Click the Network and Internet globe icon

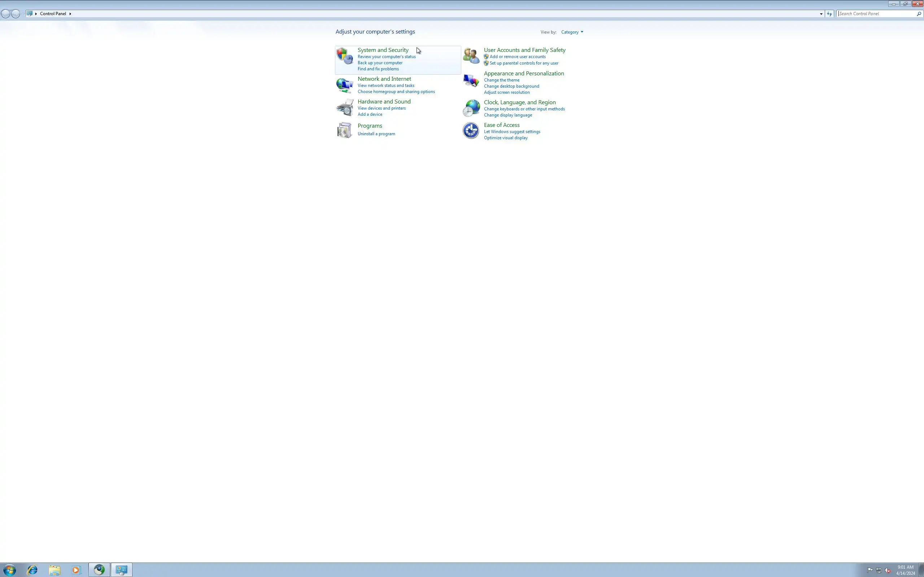tap(344, 85)
